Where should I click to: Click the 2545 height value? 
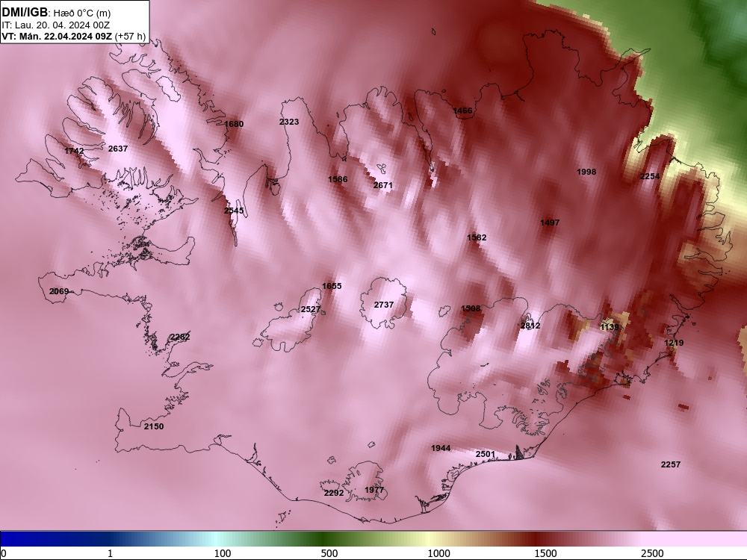point(233,211)
